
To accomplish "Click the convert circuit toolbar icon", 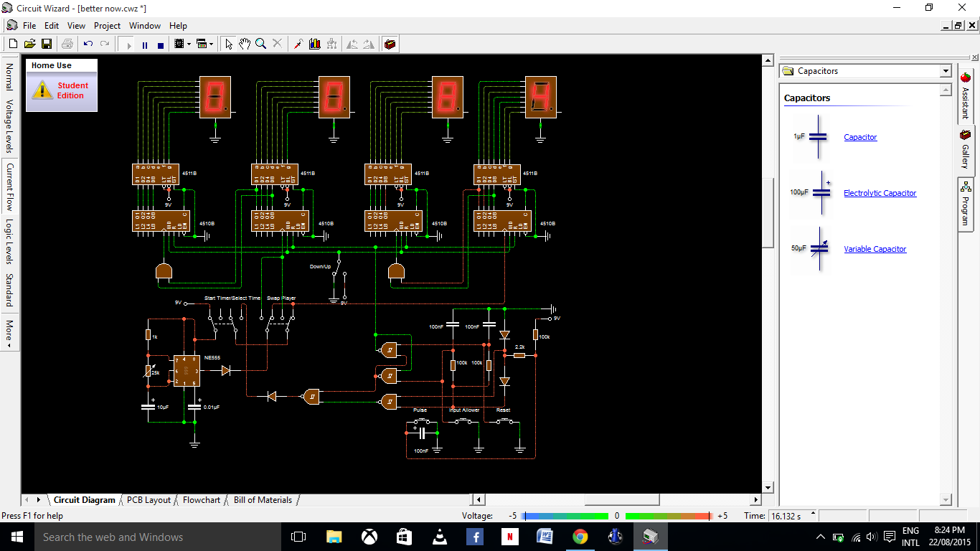I will coord(331,44).
